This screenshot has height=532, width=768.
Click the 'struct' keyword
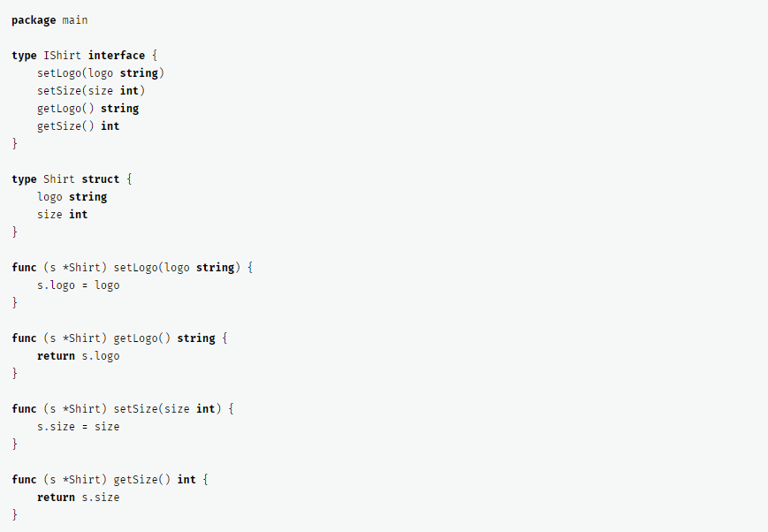[101, 179]
